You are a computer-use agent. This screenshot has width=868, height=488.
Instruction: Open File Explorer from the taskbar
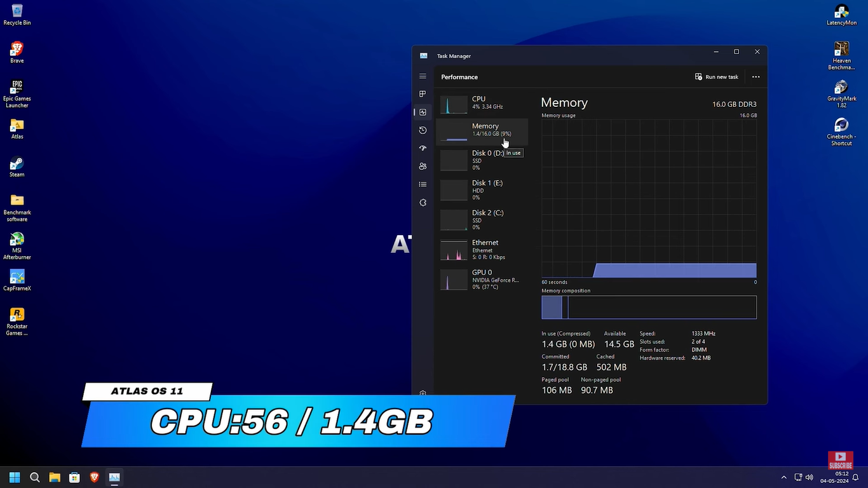point(55,477)
